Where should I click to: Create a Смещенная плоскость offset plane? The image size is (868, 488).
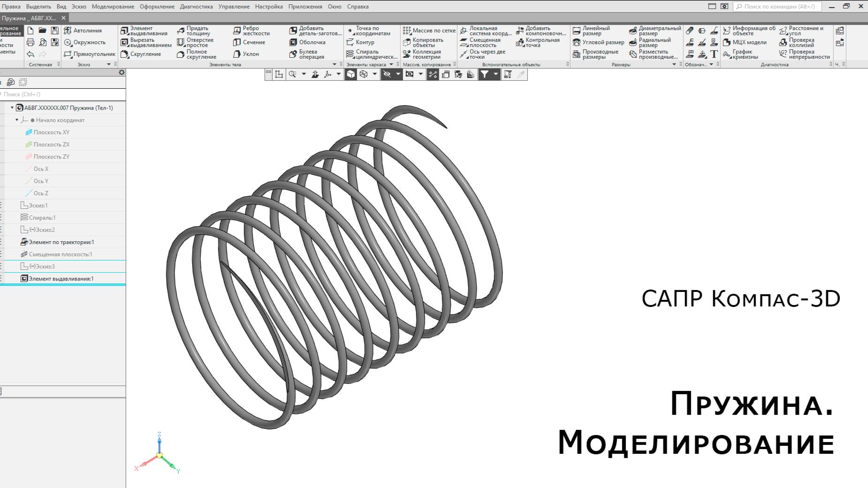point(480,42)
